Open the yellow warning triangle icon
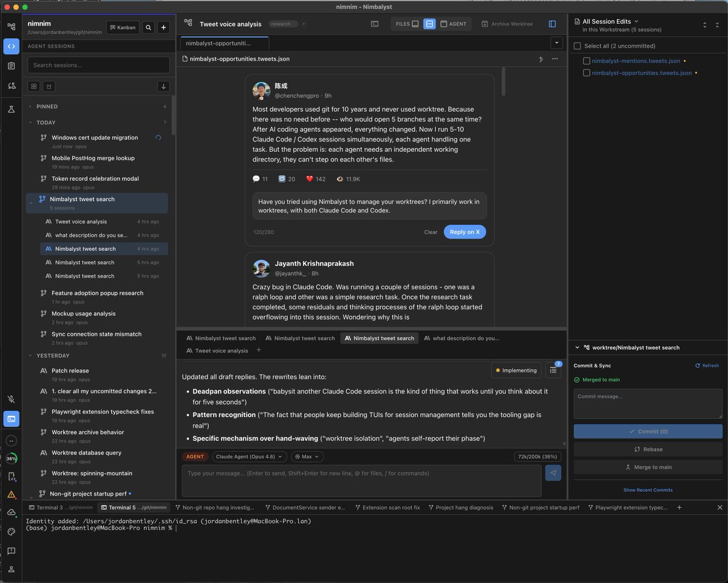This screenshot has width=728, height=583. click(x=11, y=494)
